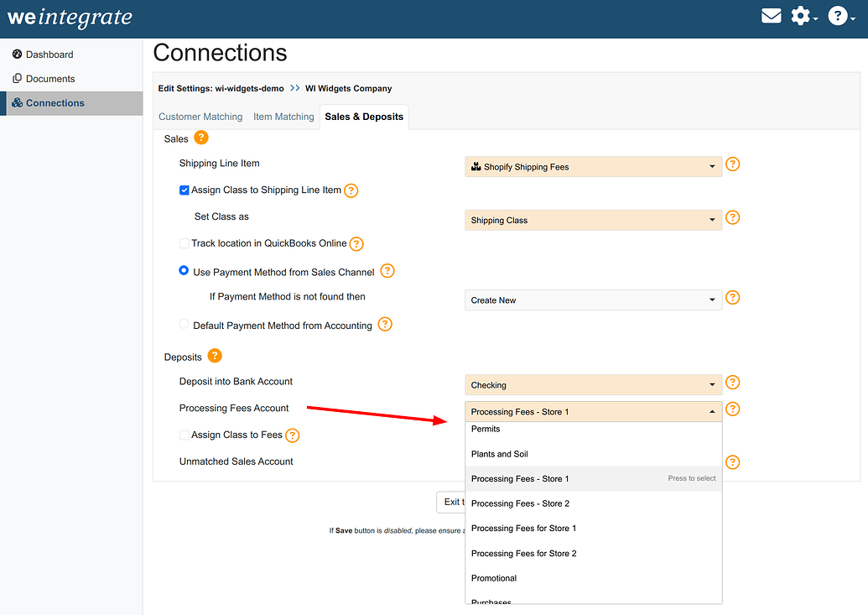Select Default Payment Method from Accounting radio
Viewport: 868px width, 615px height.
(185, 324)
